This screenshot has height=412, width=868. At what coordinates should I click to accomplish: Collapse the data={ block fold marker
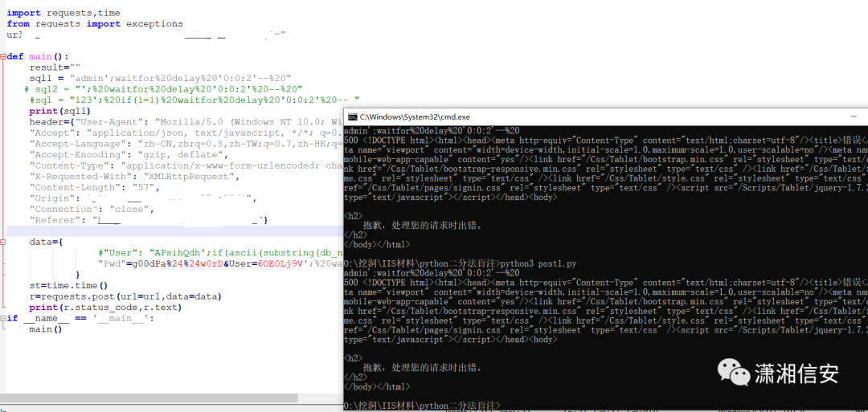click(x=2, y=243)
